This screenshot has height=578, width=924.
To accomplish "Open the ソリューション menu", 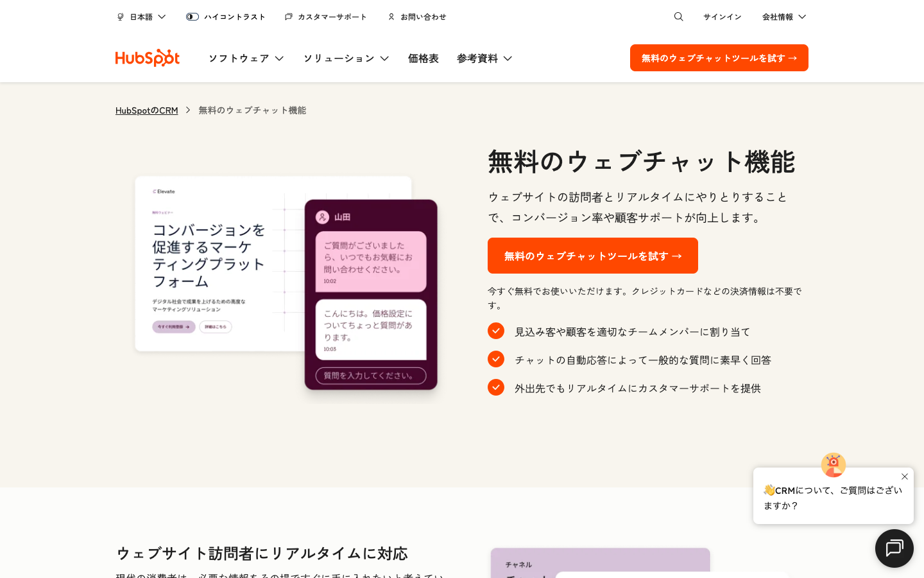I will (346, 58).
